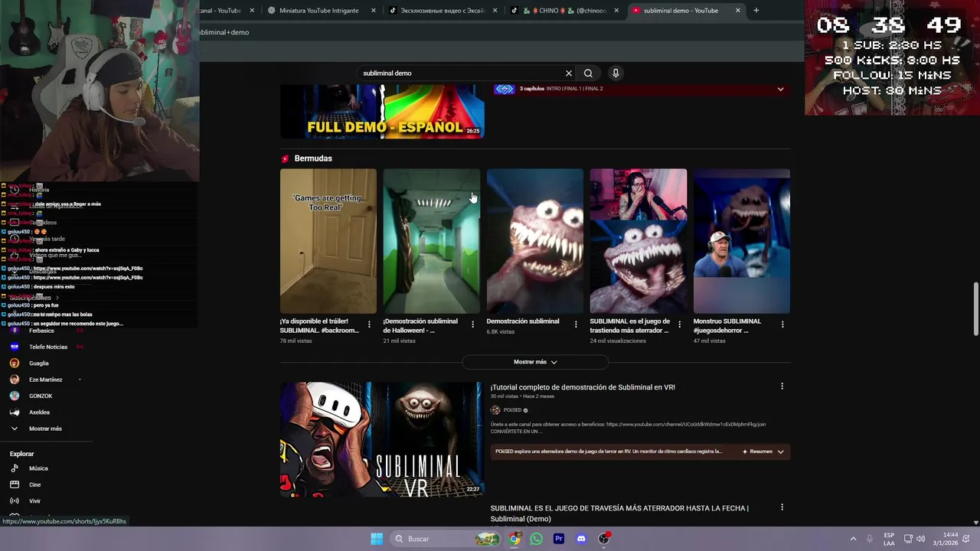Screen dimensions: 980x551
Task: Open Telefe Noticias channel avatar
Action: (x=15, y=347)
